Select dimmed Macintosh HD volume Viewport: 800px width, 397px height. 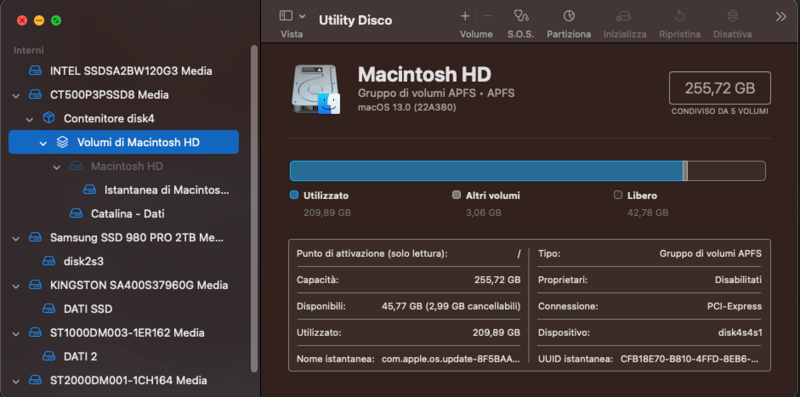point(127,166)
